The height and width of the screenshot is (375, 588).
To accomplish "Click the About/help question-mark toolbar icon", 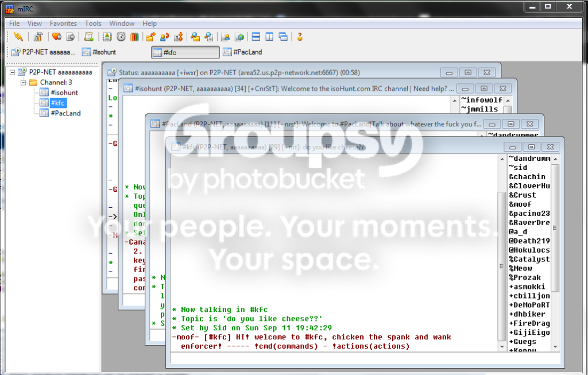I will tap(300, 37).
